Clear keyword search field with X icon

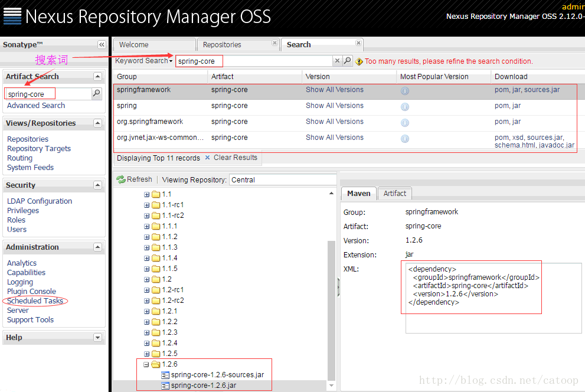coord(337,61)
